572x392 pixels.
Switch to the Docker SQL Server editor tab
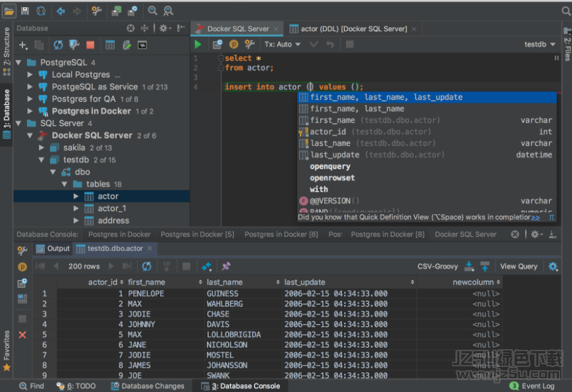pyautogui.click(x=237, y=29)
